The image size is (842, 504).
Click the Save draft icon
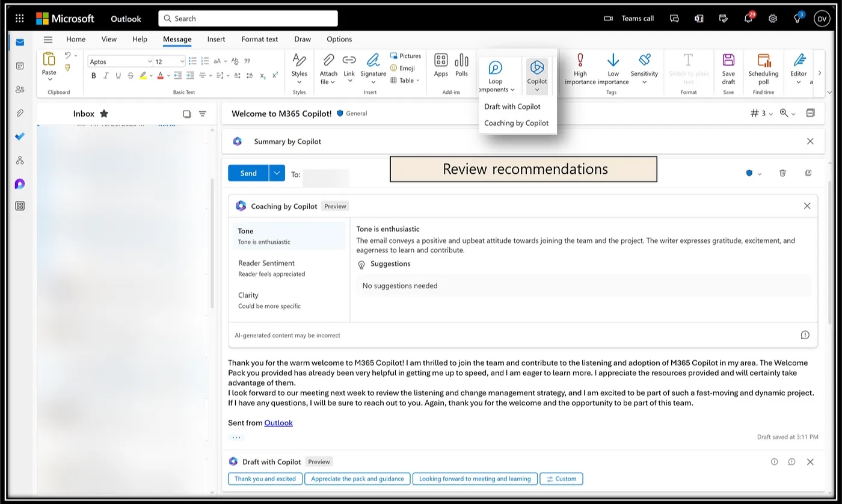(x=728, y=61)
